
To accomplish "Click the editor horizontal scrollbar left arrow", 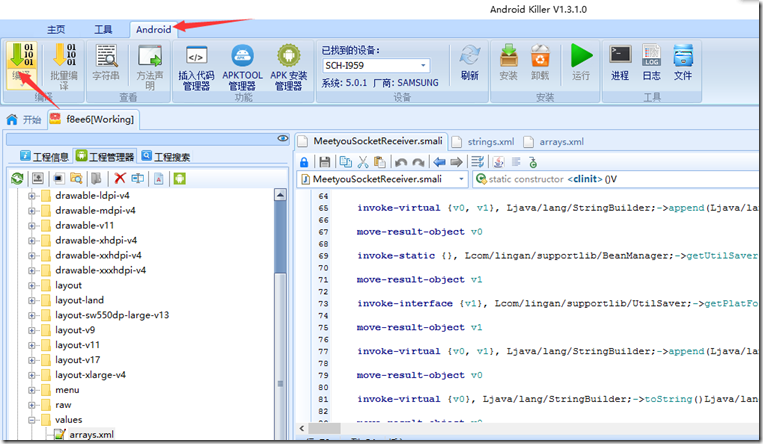I will pos(302,428).
